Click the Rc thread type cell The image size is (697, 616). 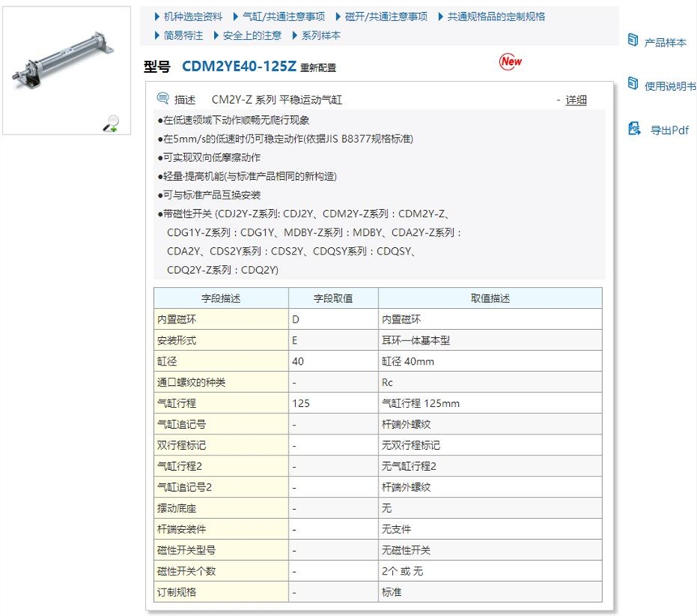(x=490, y=383)
